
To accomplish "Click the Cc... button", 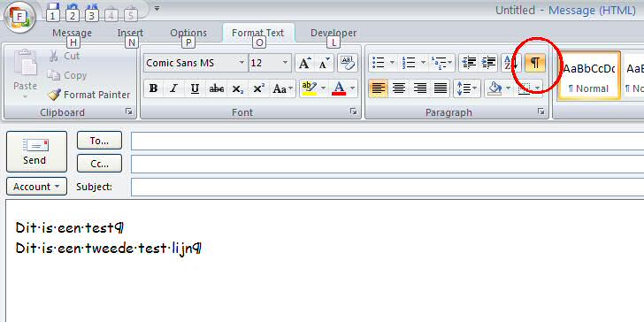I will (99, 164).
